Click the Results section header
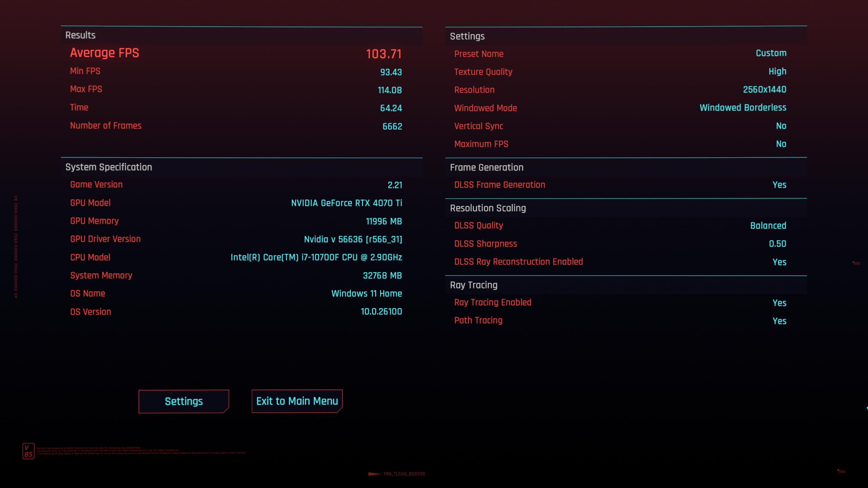 tap(80, 35)
